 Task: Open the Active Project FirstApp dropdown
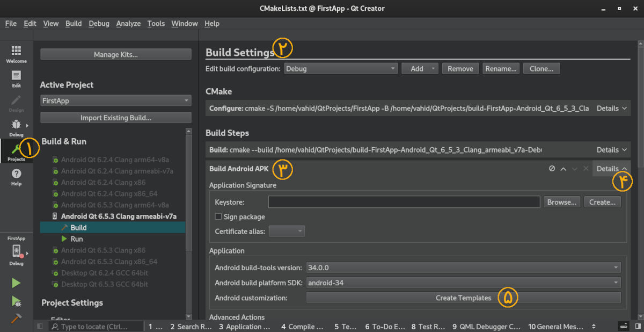coord(116,101)
